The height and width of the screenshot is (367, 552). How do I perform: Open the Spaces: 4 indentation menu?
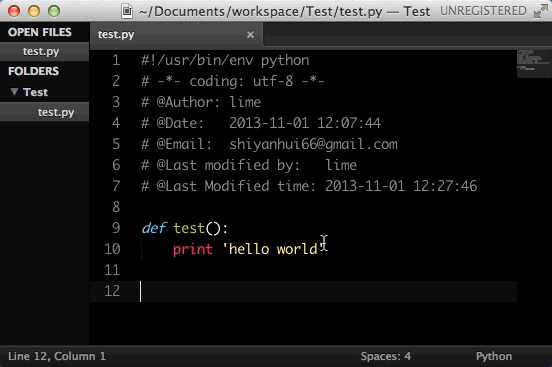(x=385, y=356)
